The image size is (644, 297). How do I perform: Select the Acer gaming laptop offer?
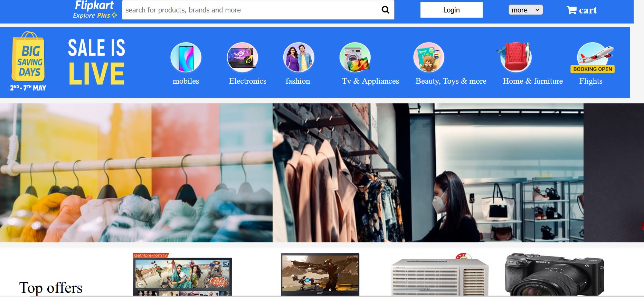(320, 274)
